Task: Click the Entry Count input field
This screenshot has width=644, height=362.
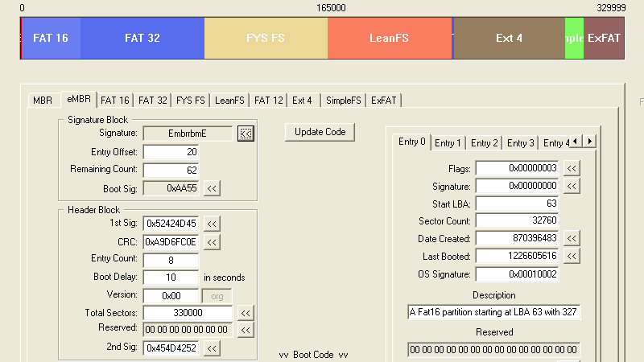Action: tap(171, 260)
